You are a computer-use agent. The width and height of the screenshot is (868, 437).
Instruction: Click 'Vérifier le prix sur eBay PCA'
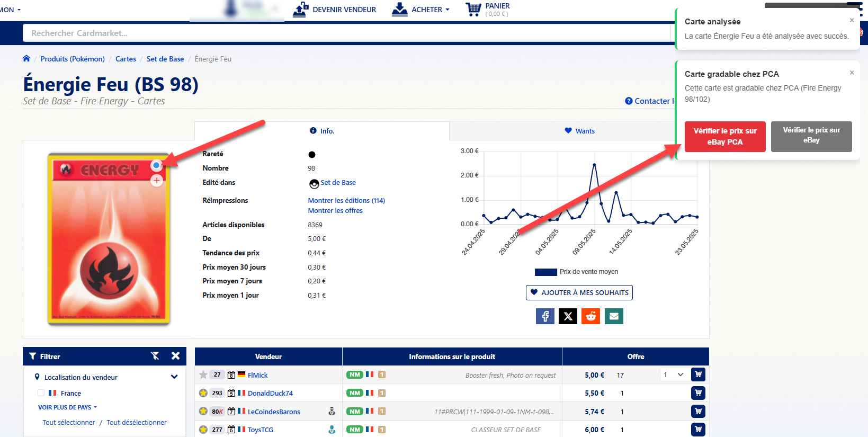[x=724, y=137]
